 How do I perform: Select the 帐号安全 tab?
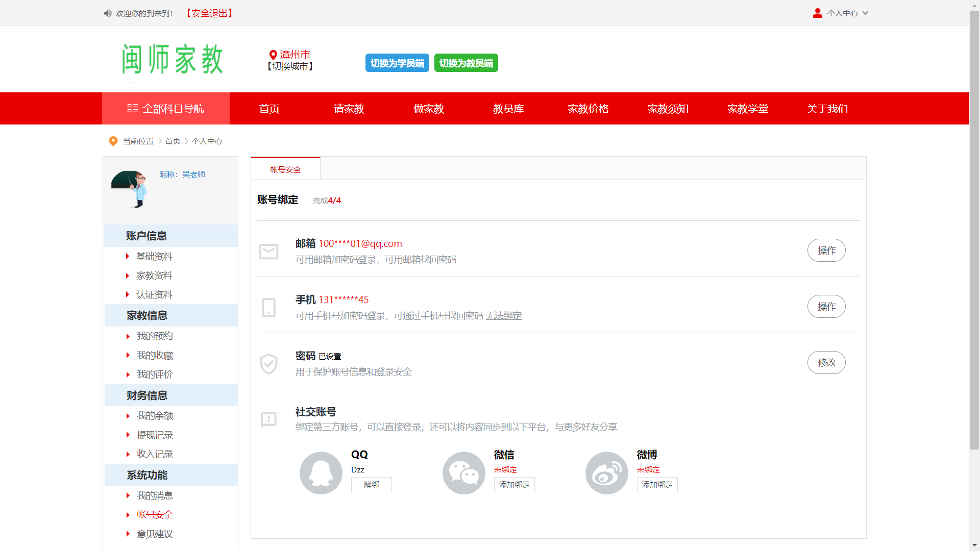point(285,169)
